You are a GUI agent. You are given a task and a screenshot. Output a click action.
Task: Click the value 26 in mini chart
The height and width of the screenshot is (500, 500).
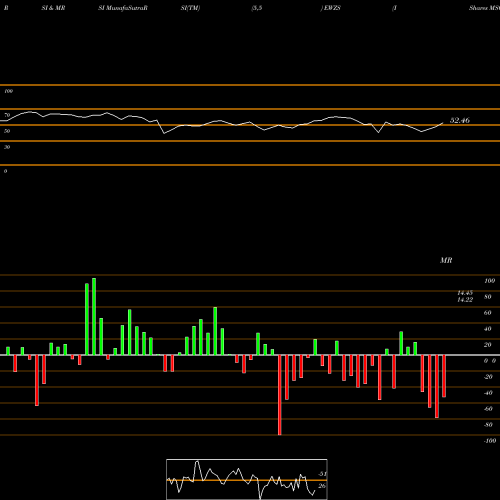[x=322, y=486]
